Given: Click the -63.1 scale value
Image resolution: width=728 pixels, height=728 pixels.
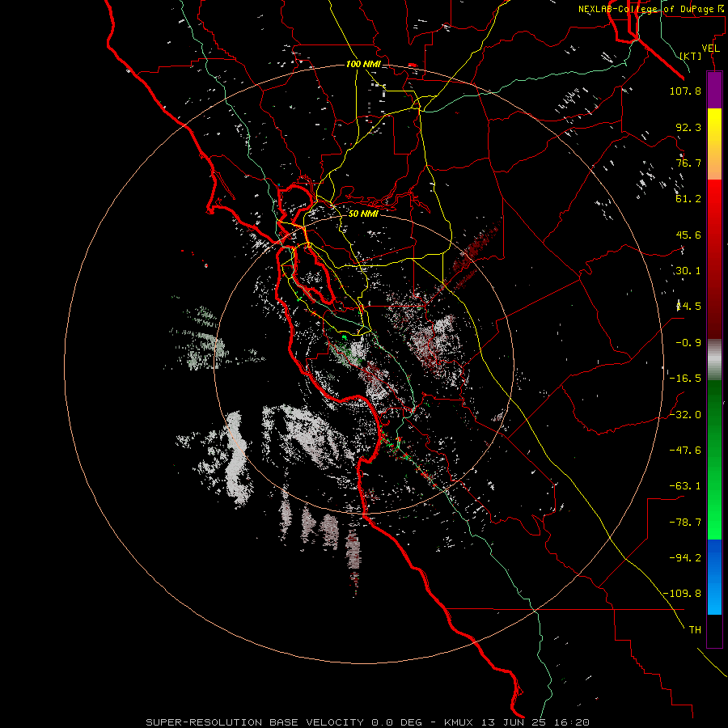Looking at the screenshot, I should tap(685, 486).
